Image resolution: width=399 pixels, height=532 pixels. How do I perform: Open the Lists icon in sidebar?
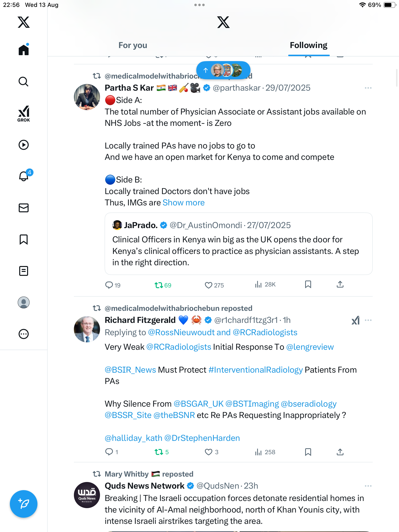coord(24,271)
